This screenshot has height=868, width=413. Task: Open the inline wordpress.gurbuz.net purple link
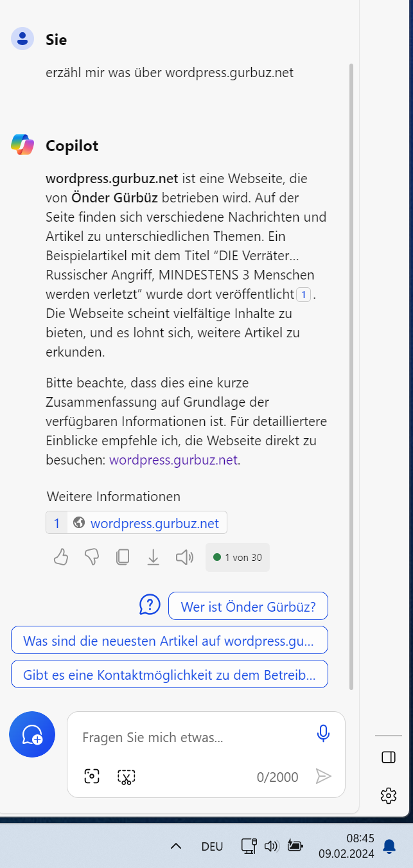[173, 460]
